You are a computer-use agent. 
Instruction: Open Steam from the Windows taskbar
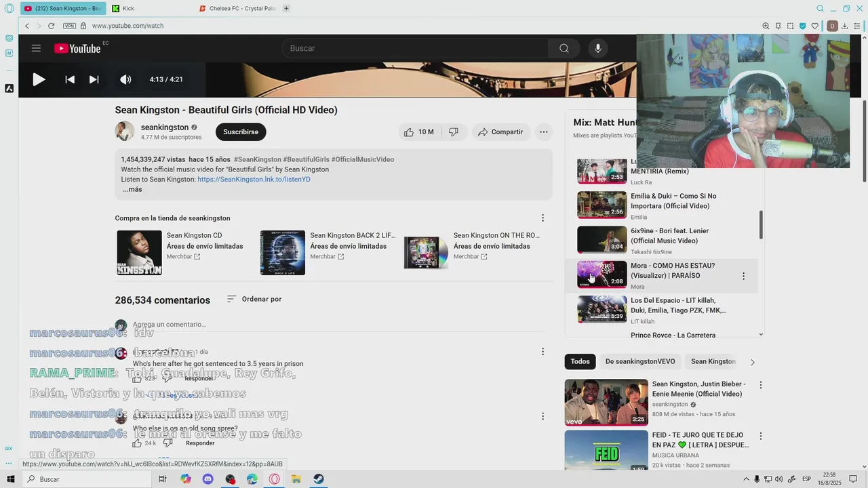tap(318, 479)
